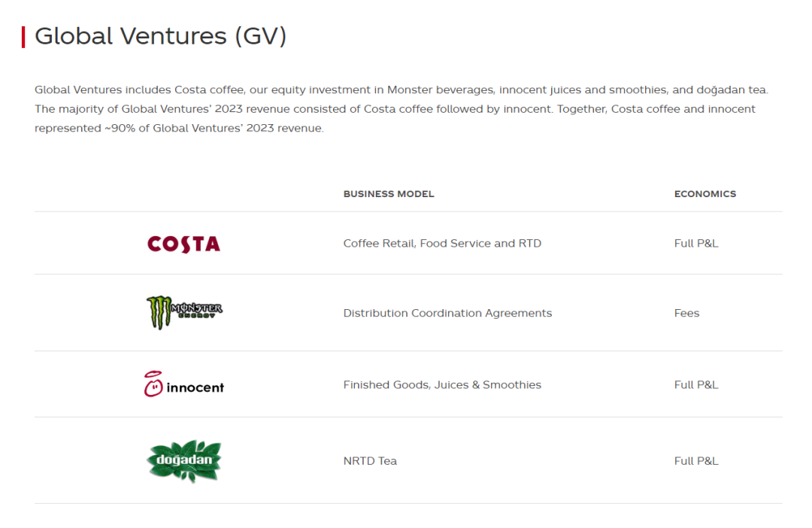Image resolution: width=812 pixels, height=528 pixels.
Task: Click 'Coffee Retail, Food Service and RTD' text
Action: point(442,244)
